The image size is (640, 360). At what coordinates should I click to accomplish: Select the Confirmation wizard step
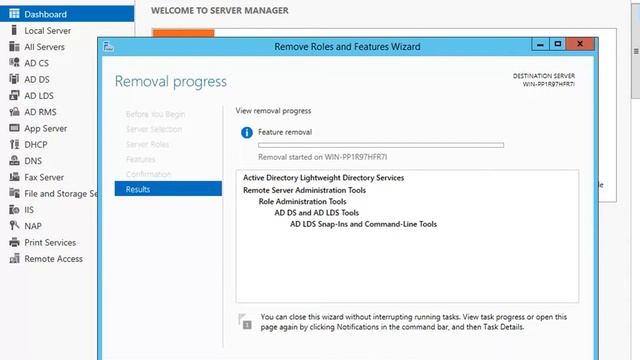tap(148, 174)
